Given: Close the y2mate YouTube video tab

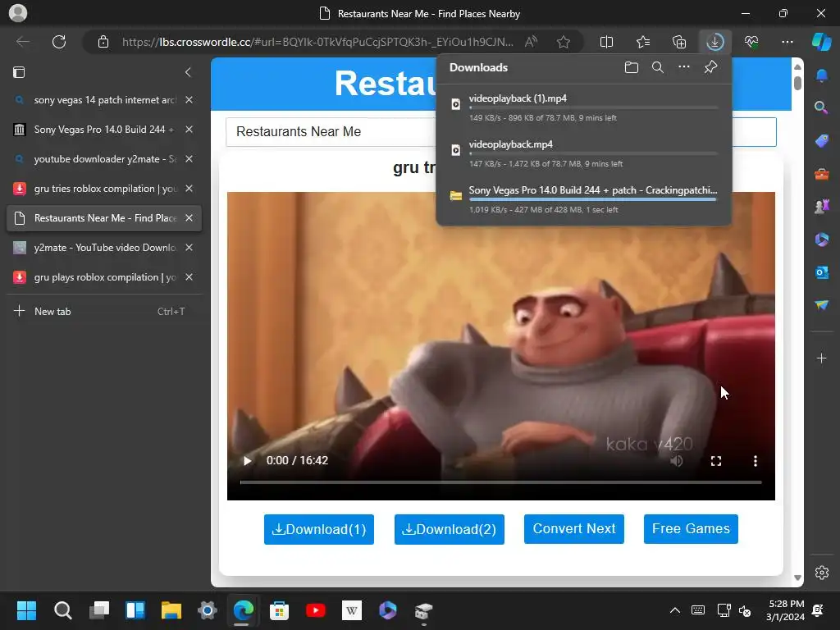Looking at the screenshot, I should pos(189,248).
